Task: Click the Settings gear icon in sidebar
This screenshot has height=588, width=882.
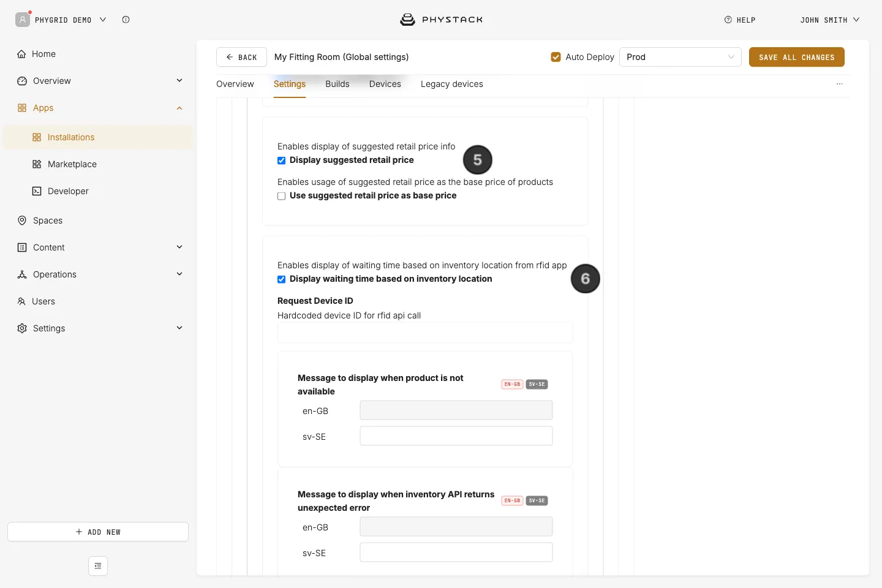Action: click(22, 328)
